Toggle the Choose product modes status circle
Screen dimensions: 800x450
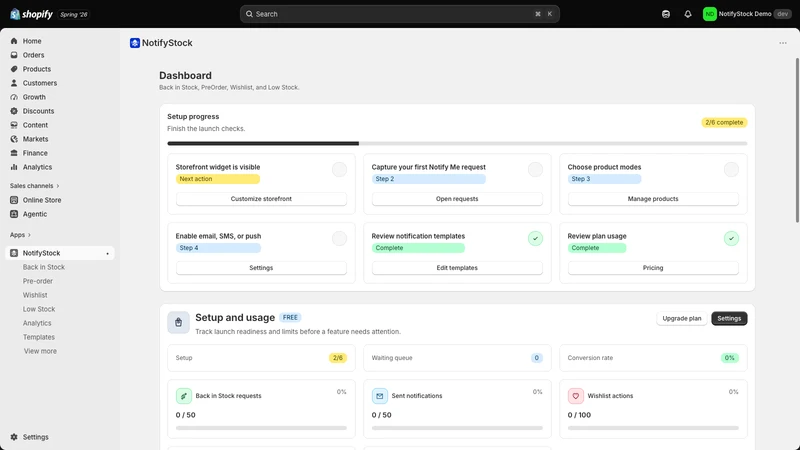(731, 169)
